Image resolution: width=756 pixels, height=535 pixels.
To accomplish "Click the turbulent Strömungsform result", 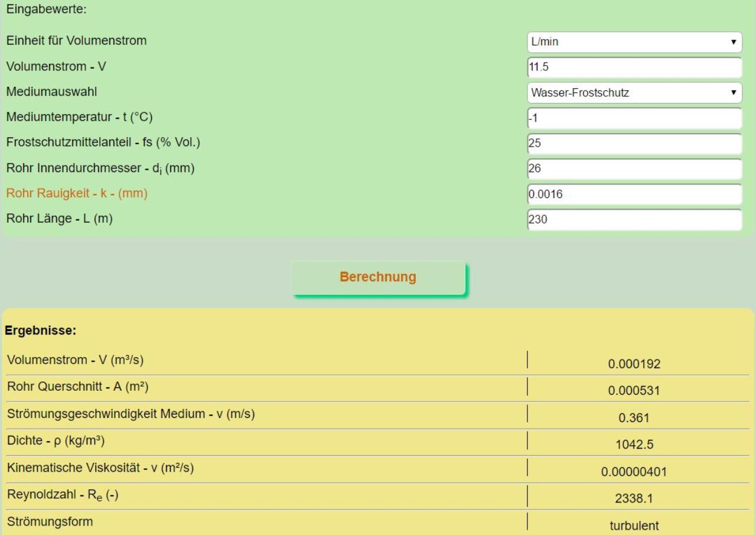I will pos(634,525).
